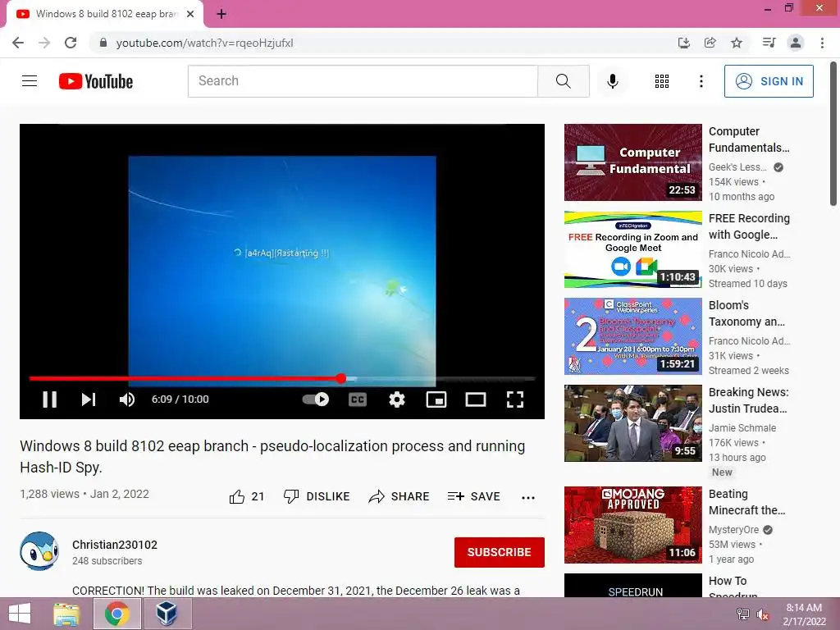Click the page vertical scrollbar

coord(833,134)
